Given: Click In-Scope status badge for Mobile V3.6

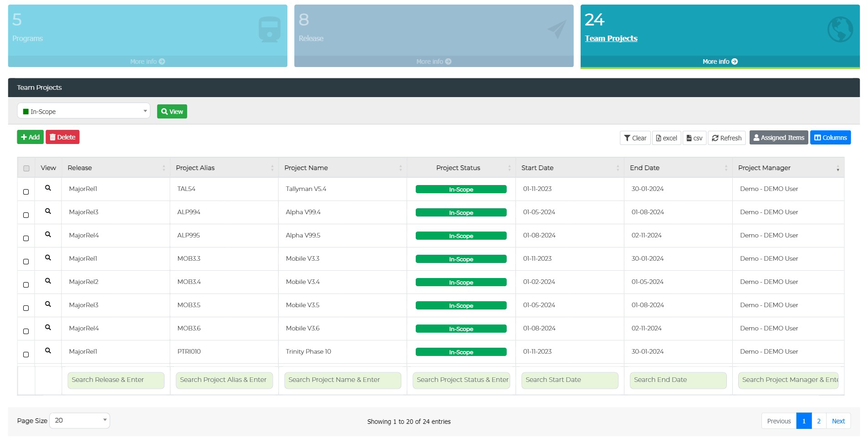Looking at the screenshot, I should click(461, 329).
